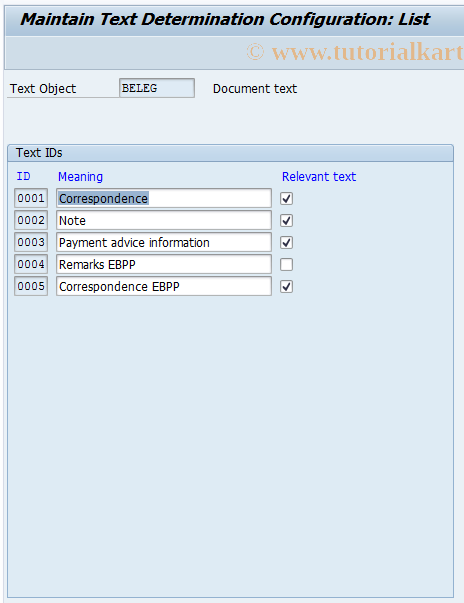Select the Payment advice information field

pyautogui.click(x=164, y=242)
